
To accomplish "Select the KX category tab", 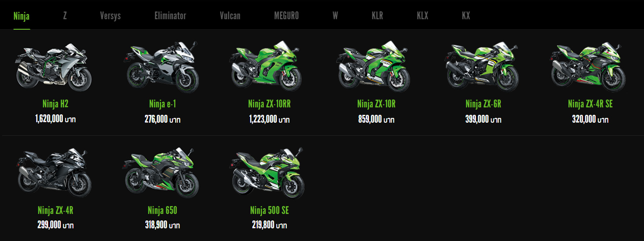I will point(466,16).
